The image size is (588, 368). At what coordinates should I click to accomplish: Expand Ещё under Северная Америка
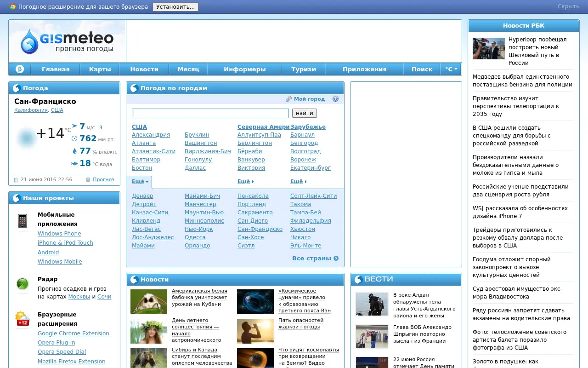(246, 182)
